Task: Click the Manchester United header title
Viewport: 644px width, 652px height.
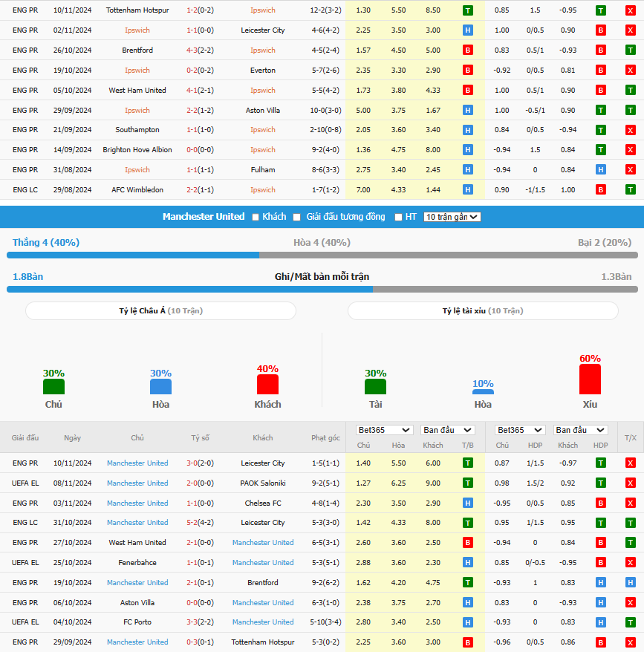Action: [204, 217]
